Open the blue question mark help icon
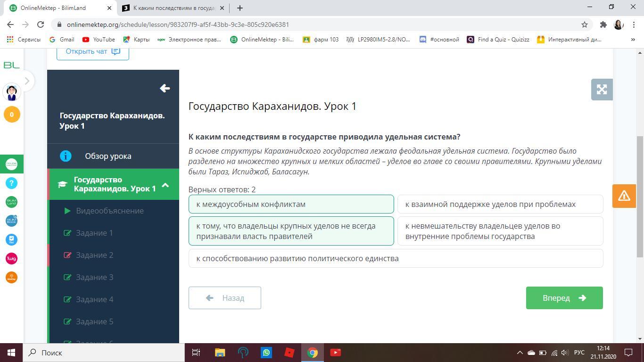644x362 pixels. coord(12,183)
